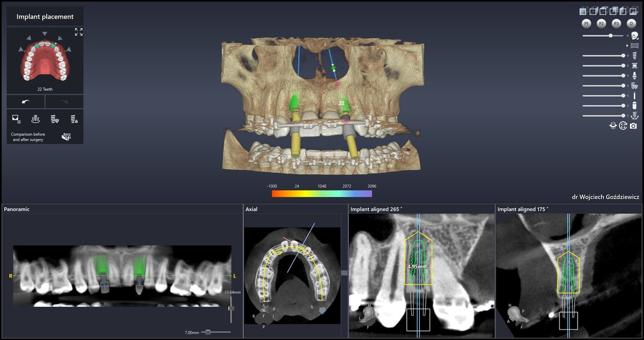Toggle implant screw visibility icon
The image size is (644, 340).
pyautogui.click(x=634, y=56)
